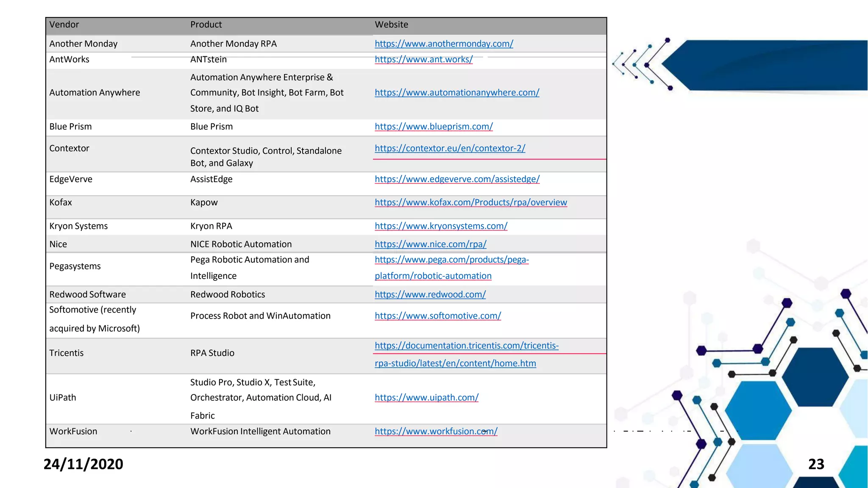
Task: Open the workfusion.com link
Action: [436, 431]
